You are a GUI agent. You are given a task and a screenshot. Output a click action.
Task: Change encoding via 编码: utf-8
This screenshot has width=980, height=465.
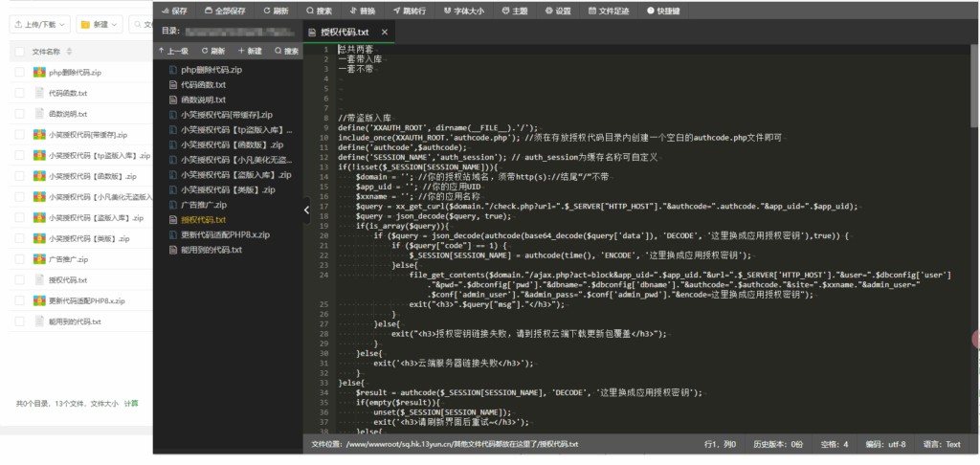(x=885, y=444)
